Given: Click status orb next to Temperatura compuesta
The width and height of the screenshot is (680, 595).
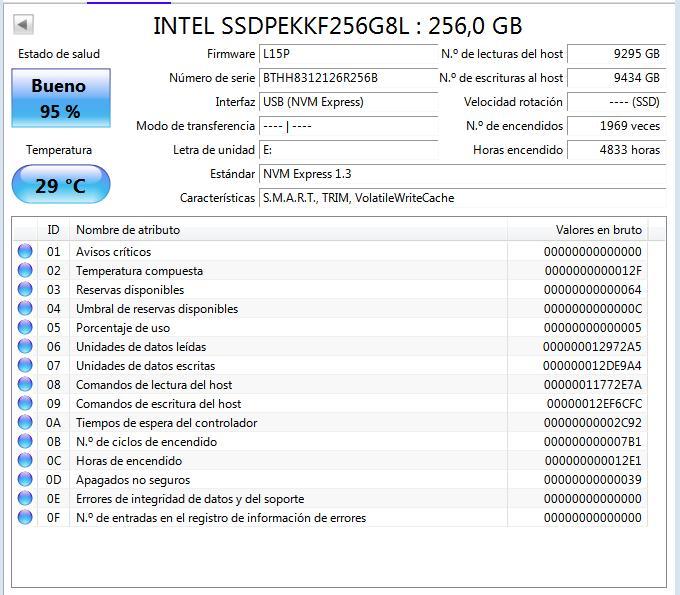Looking at the screenshot, I should coord(25,271).
